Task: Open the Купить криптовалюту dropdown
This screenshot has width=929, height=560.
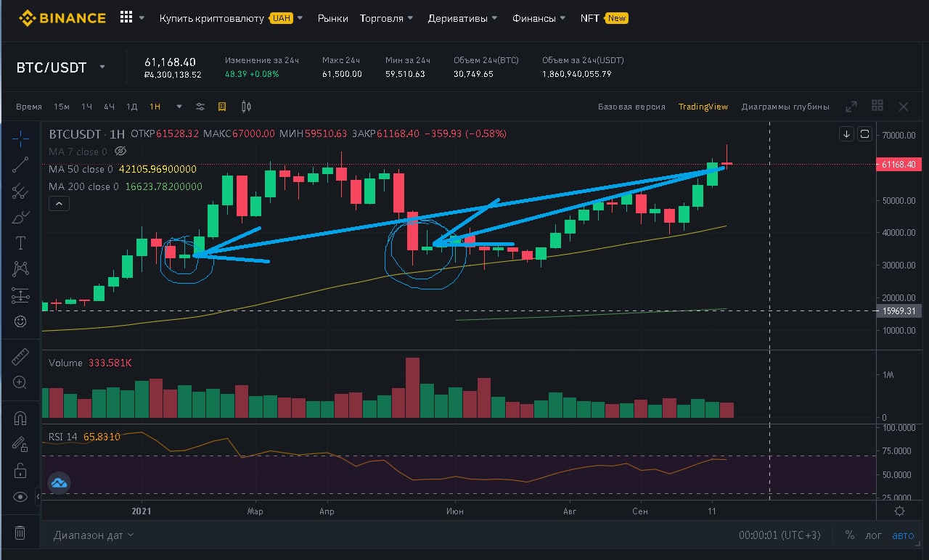Action: pos(231,18)
